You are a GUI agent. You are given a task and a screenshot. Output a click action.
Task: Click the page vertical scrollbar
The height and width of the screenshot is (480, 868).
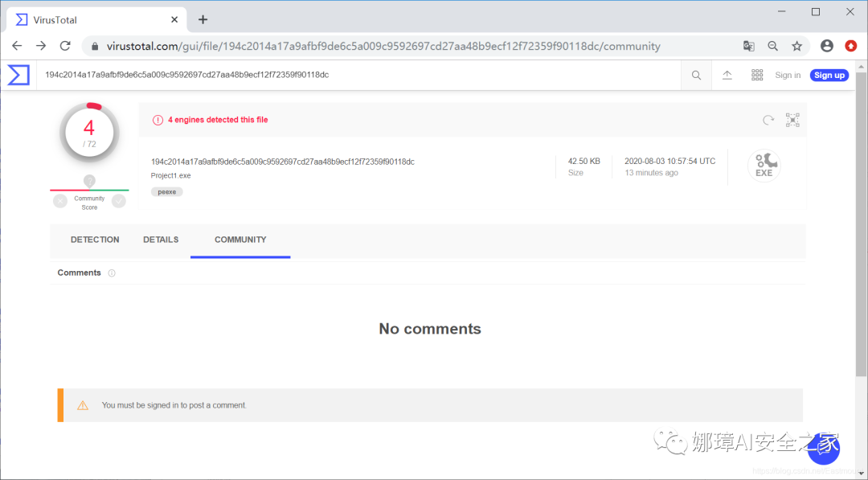pos(861,224)
